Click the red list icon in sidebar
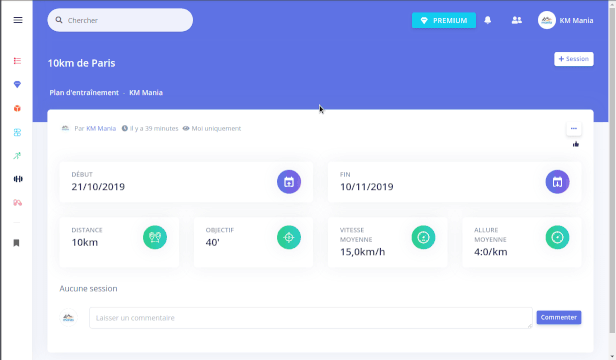 pos(17,61)
